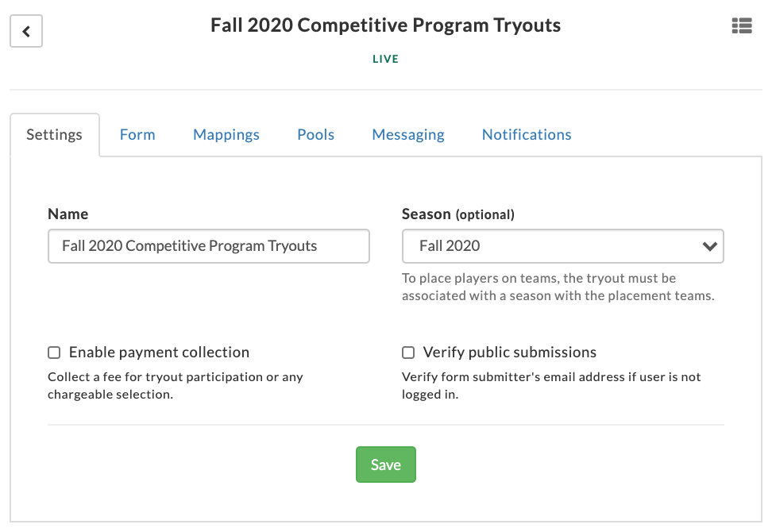Save the tryout settings

click(x=386, y=465)
